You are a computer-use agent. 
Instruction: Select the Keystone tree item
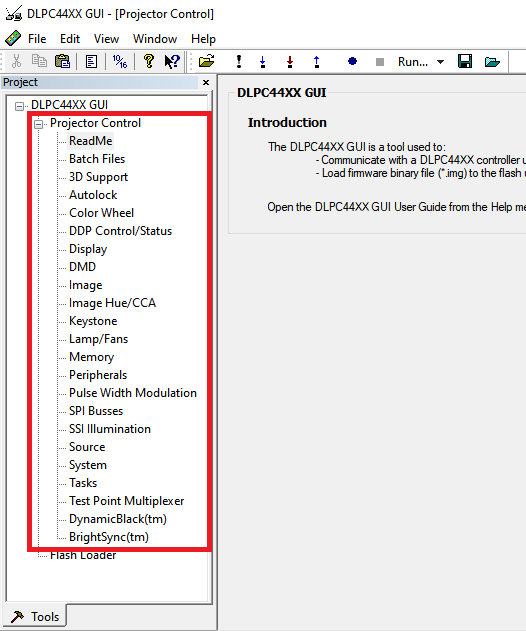coord(93,321)
